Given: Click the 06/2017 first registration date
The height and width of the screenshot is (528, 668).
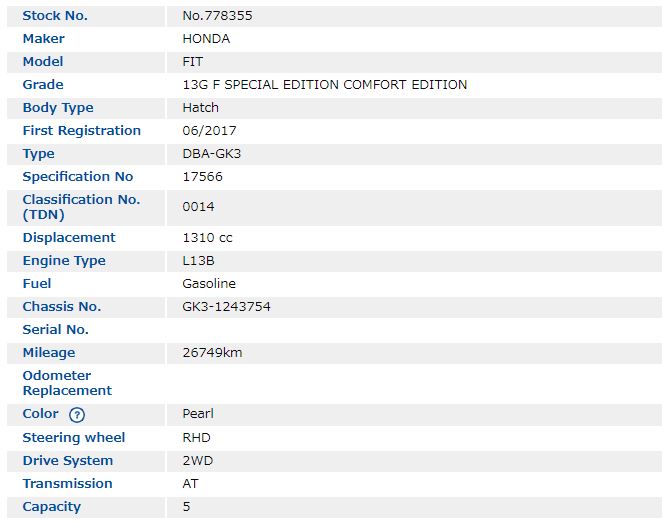Looking at the screenshot, I should [209, 131].
